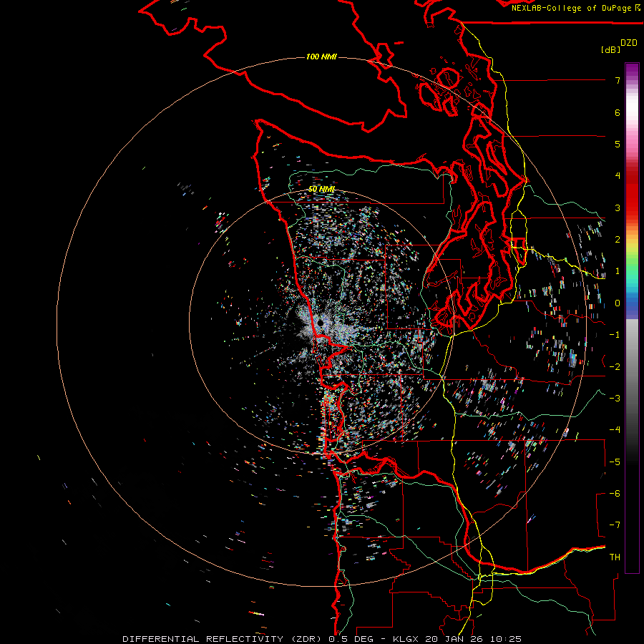Click the 20 JAN 26 date text

click(x=454, y=639)
